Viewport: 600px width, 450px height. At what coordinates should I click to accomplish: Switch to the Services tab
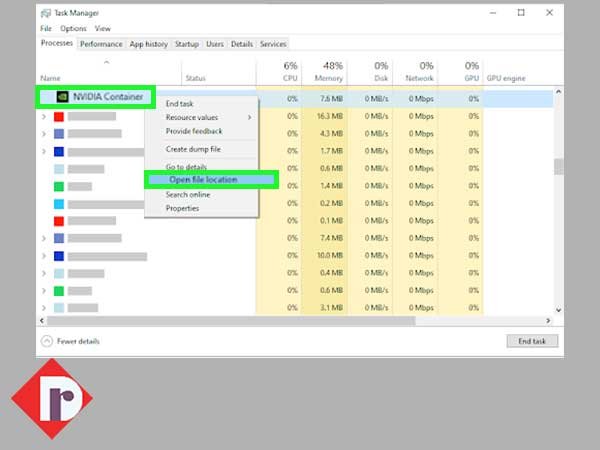click(273, 44)
